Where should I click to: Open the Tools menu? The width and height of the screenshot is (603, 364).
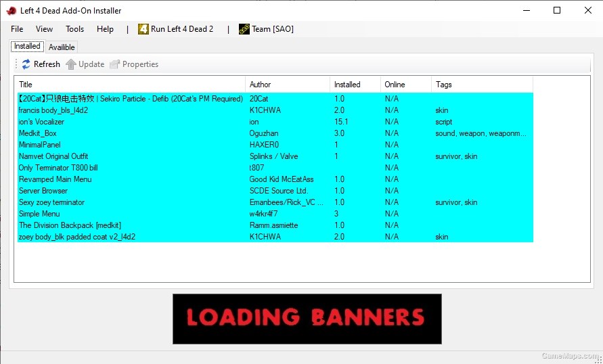(74, 29)
